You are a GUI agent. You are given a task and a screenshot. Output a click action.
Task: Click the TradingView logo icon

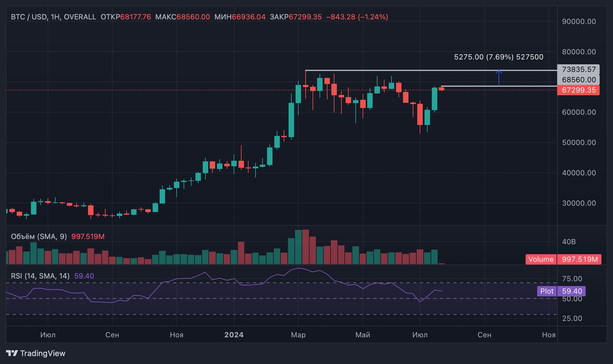point(12,353)
